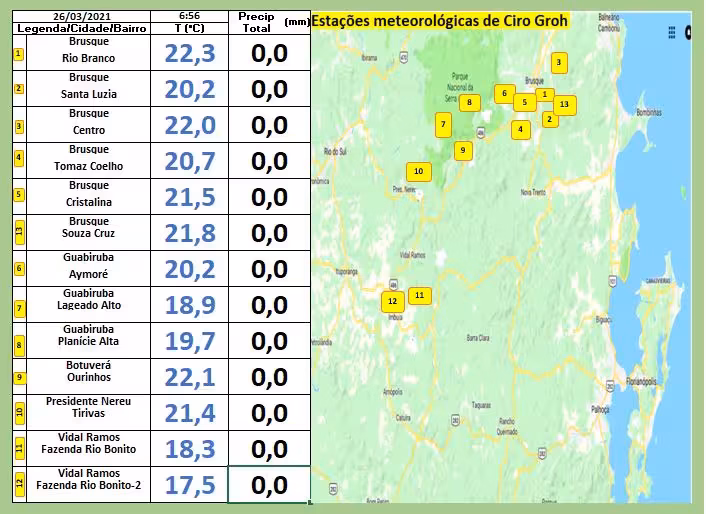Screen dimensions: 706x514
Task: Select map marker 12 near Imbuia
Action: pos(392,301)
